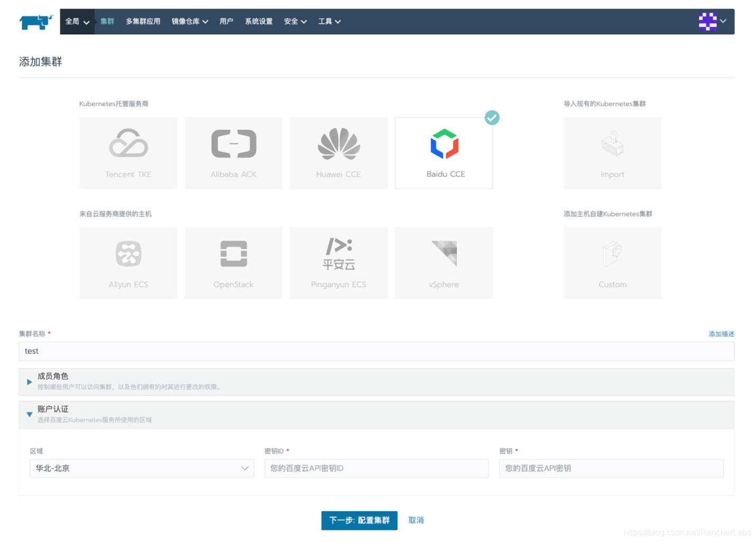Select the Huawei CCE provider card

pyautogui.click(x=339, y=153)
